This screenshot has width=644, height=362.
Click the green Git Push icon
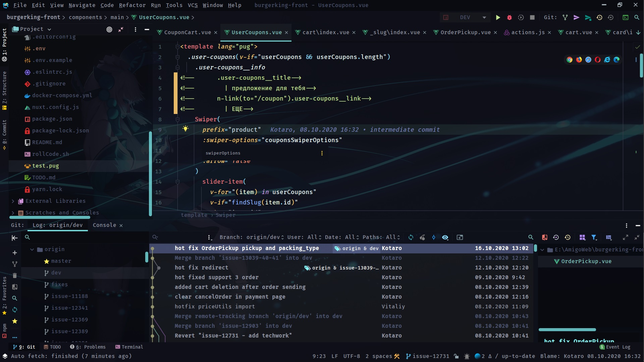coord(588,17)
